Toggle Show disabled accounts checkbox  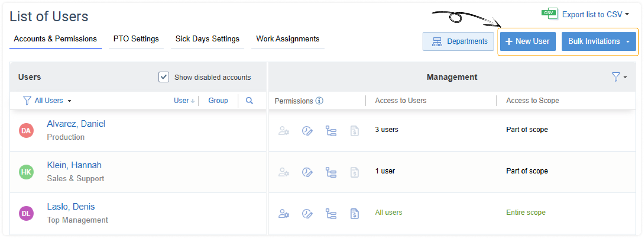(164, 77)
